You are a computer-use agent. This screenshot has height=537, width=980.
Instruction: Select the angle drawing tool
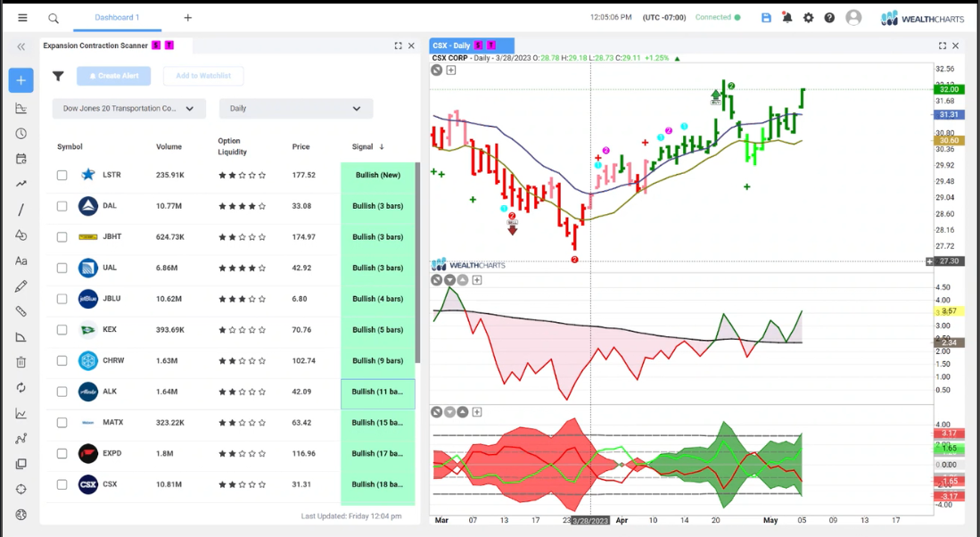21,337
